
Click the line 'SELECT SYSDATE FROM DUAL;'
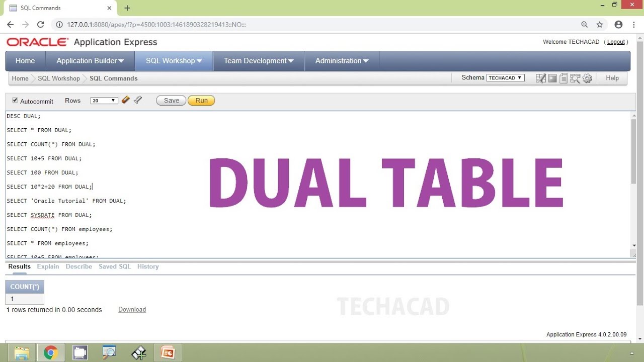49,215
